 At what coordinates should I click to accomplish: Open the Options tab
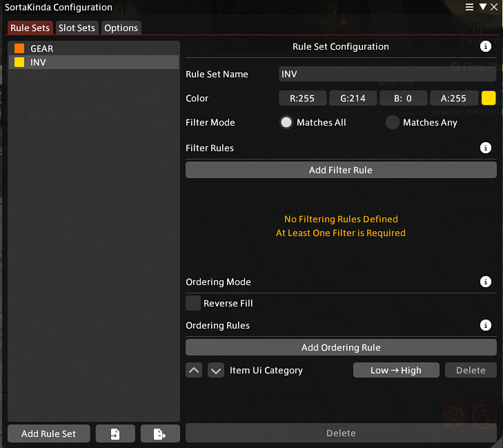tap(121, 28)
